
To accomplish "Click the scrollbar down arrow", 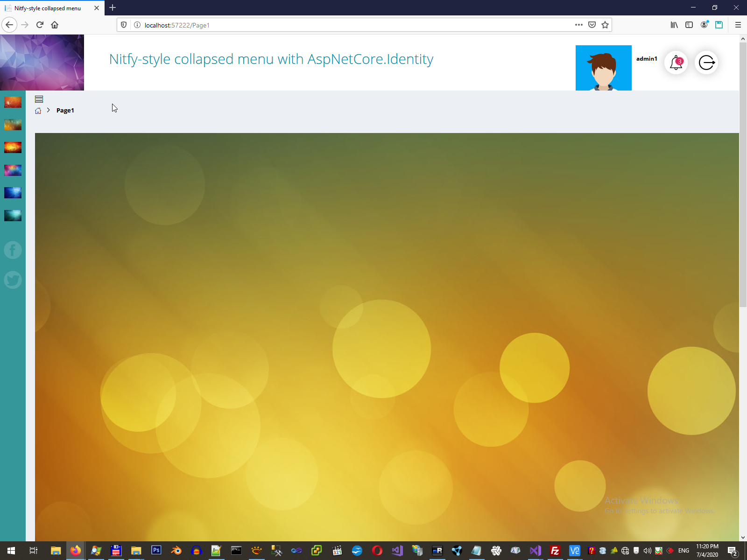I will (x=743, y=537).
